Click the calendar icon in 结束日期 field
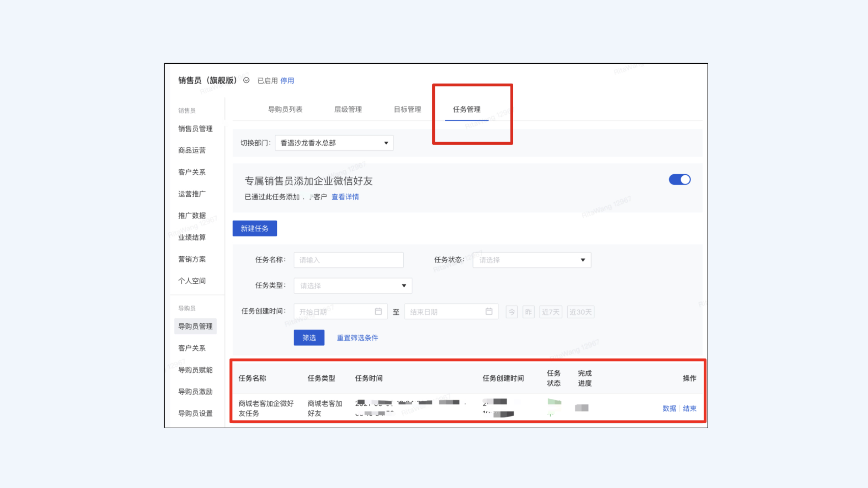The width and height of the screenshot is (868, 488). (489, 312)
